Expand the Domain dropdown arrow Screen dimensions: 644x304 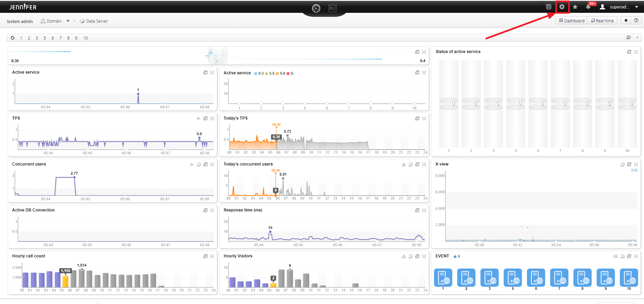[x=68, y=21]
